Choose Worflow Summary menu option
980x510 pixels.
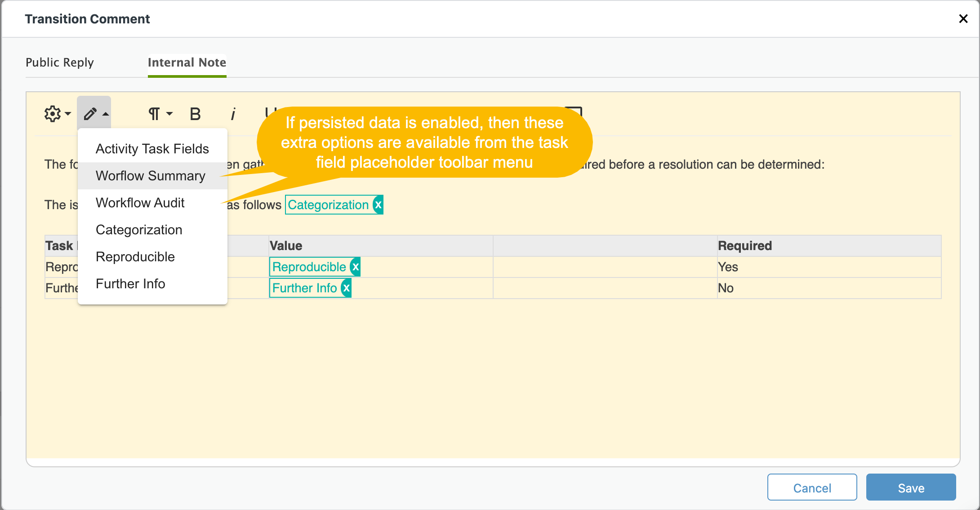pos(152,176)
